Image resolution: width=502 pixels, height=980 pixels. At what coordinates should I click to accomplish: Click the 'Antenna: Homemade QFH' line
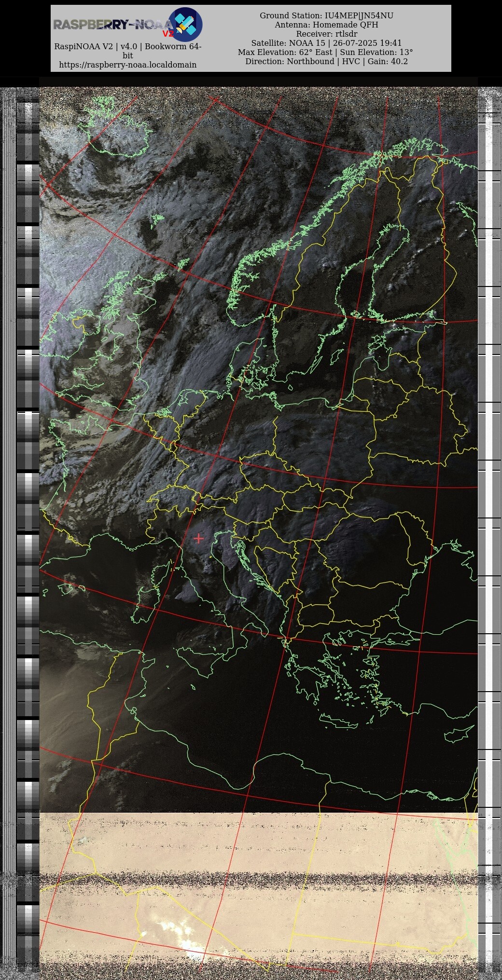326,25
